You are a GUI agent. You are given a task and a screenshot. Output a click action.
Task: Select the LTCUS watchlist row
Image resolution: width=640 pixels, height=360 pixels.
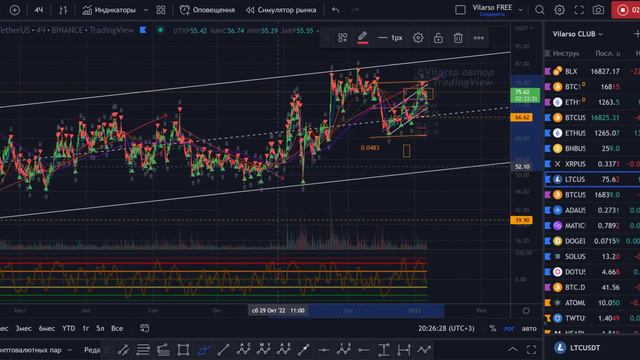[x=593, y=179]
